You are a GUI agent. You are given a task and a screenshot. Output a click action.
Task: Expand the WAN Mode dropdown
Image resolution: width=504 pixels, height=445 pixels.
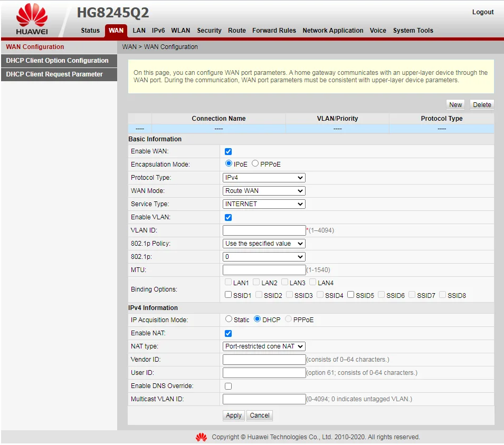pyautogui.click(x=264, y=191)
